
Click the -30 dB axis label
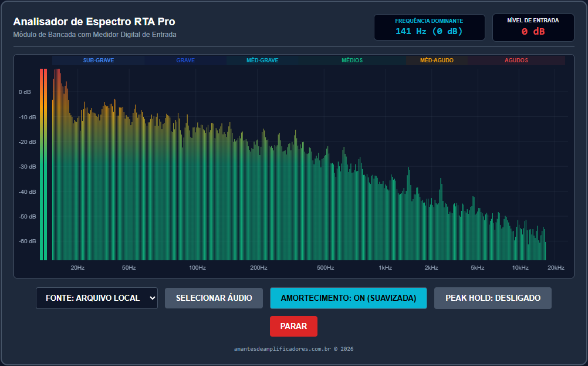pos(27,167)
